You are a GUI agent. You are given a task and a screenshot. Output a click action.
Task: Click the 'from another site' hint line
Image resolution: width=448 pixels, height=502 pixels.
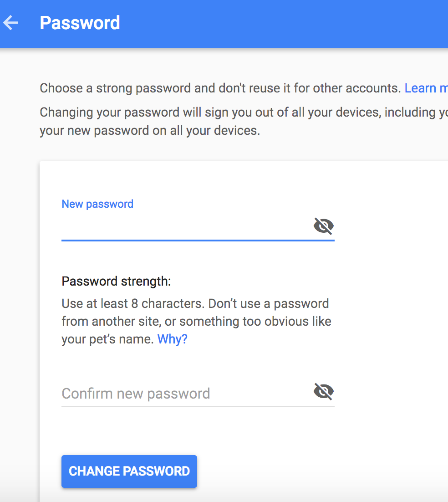tap(196, 322)
